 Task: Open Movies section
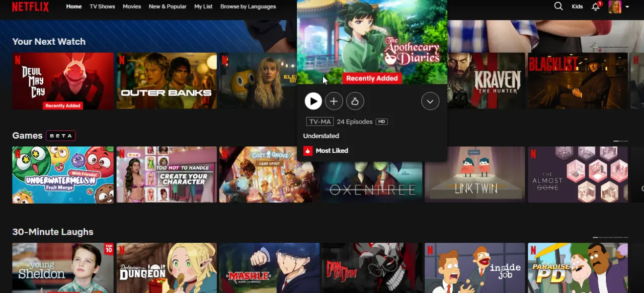tap(132, 7)
